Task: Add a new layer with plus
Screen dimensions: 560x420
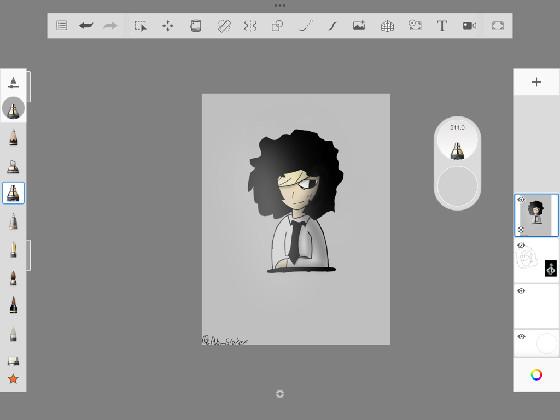Action: click(x=536, y=82)
